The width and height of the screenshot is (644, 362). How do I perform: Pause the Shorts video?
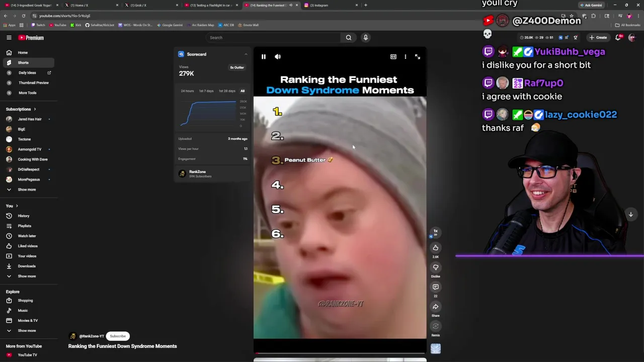pyautogui.click(x=264, y=57)
